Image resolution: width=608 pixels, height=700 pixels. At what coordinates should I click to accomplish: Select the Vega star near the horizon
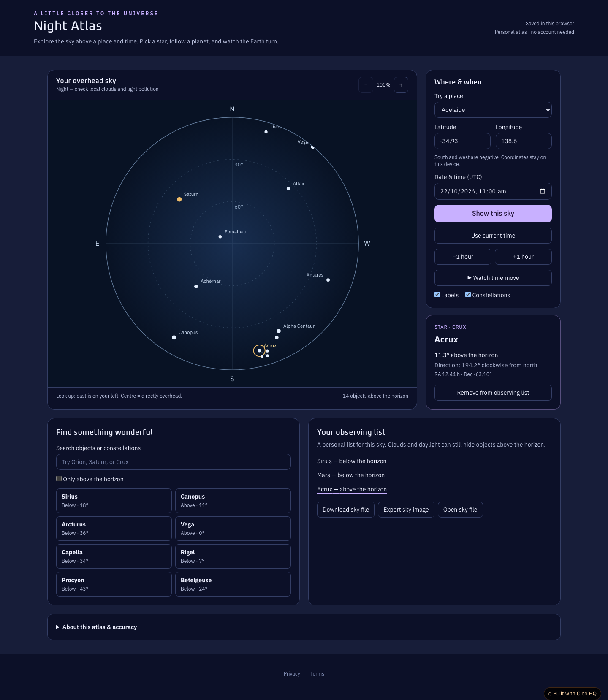[x=312, y=147]
